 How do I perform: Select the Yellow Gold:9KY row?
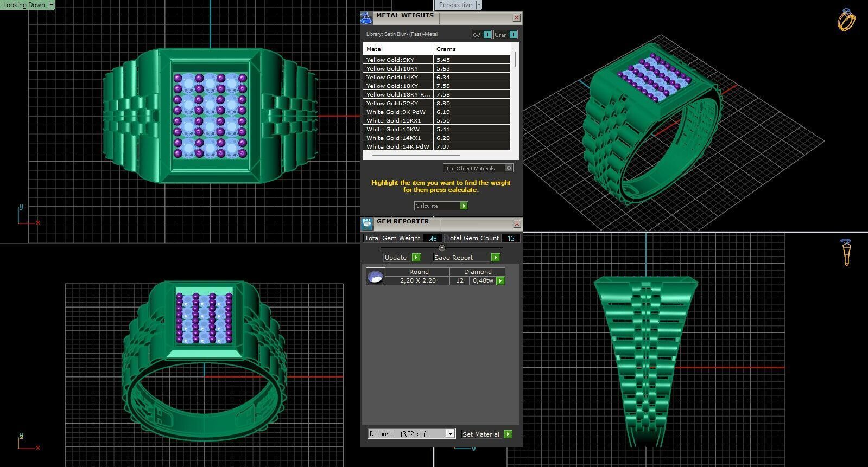(436, 60)
